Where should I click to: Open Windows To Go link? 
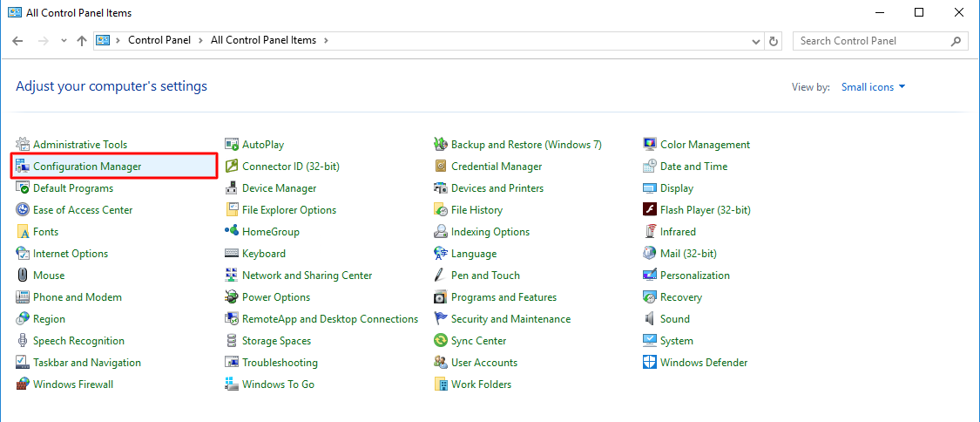point(278,385)
